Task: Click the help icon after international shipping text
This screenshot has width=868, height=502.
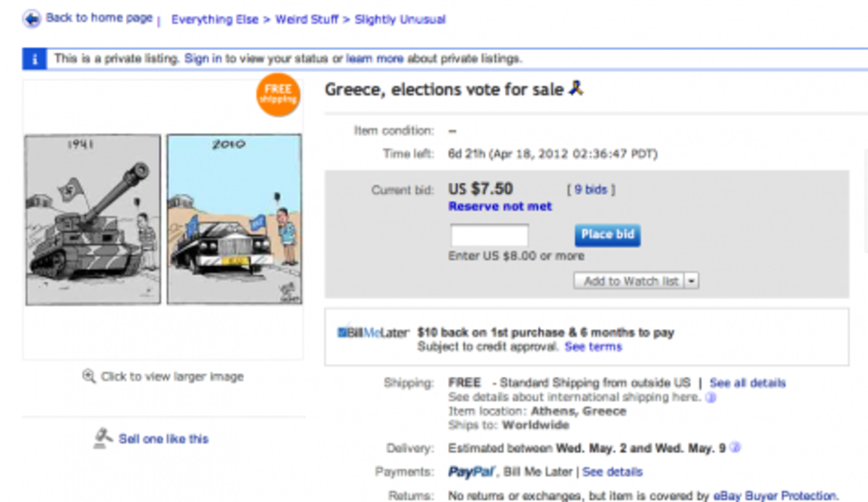Action: (710, 397)
